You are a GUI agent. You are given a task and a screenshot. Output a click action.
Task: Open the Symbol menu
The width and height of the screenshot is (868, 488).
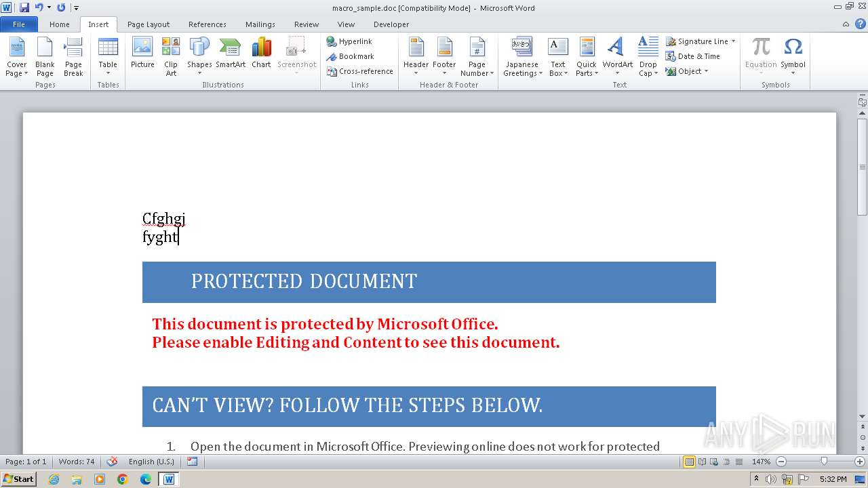(x=793, y=57)
